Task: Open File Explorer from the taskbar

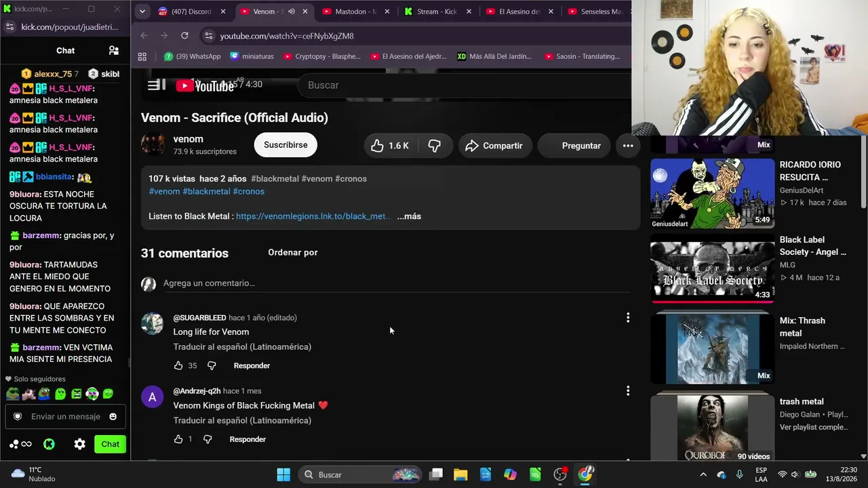Action: pos(460,474)
